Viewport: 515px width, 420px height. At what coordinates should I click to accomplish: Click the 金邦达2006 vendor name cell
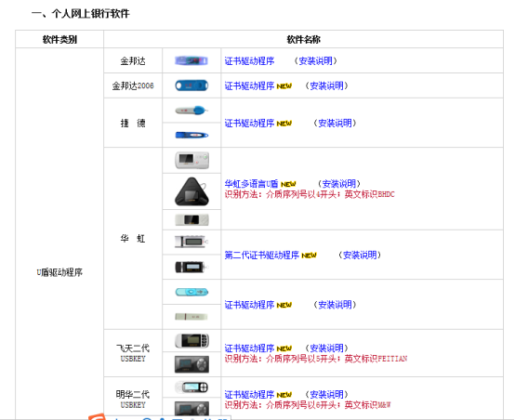click(133, 86)
